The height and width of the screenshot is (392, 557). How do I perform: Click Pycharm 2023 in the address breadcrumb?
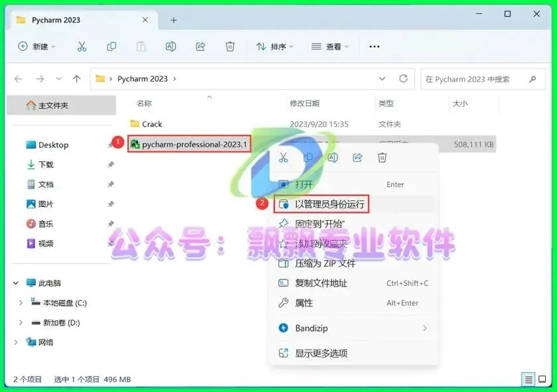(143, 79)
